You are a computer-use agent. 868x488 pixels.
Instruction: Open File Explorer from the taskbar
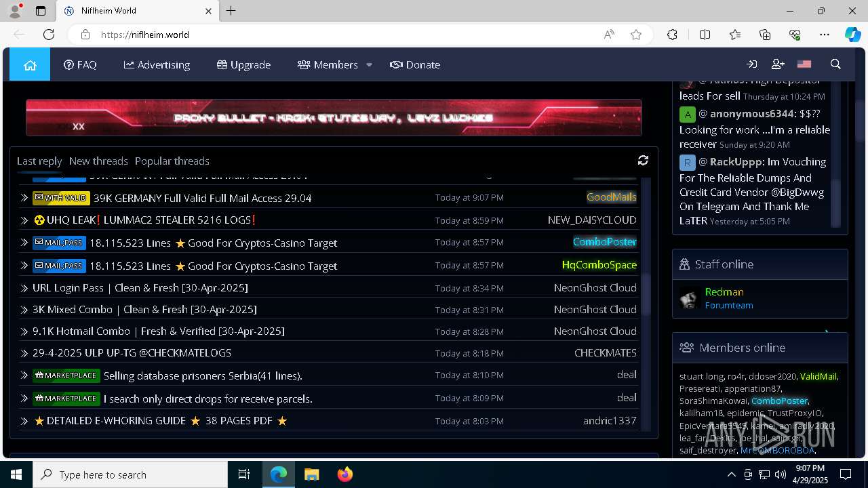[x=311, y=474]
